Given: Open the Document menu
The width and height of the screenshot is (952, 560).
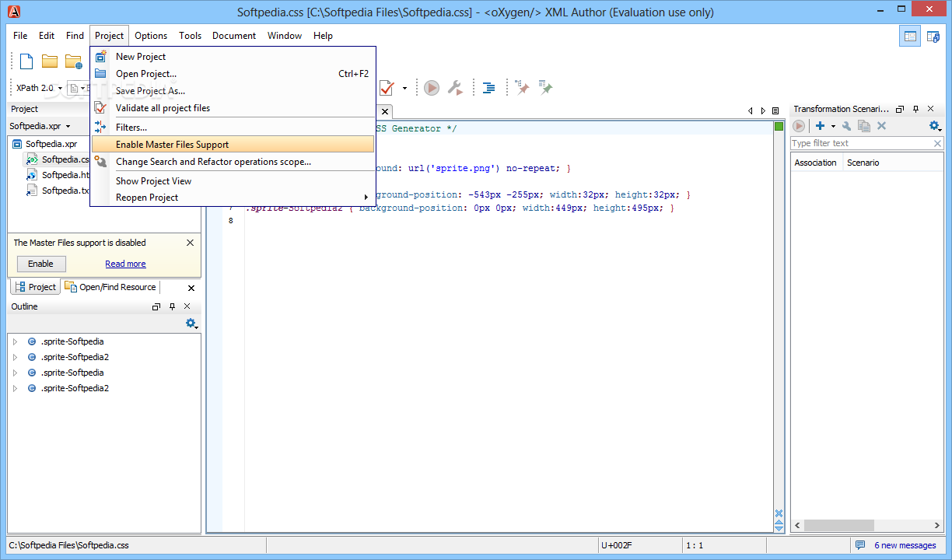Looking at the screenshot, I should [234, 36].
